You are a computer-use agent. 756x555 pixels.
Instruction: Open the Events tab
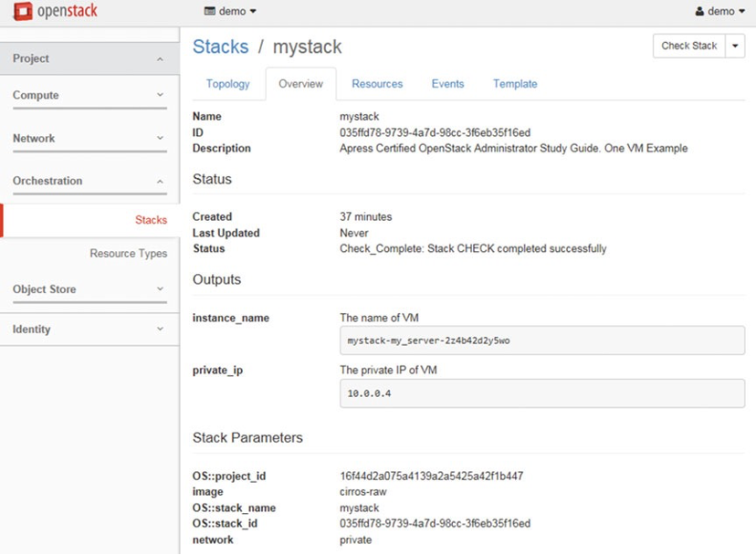coord(447,84)
